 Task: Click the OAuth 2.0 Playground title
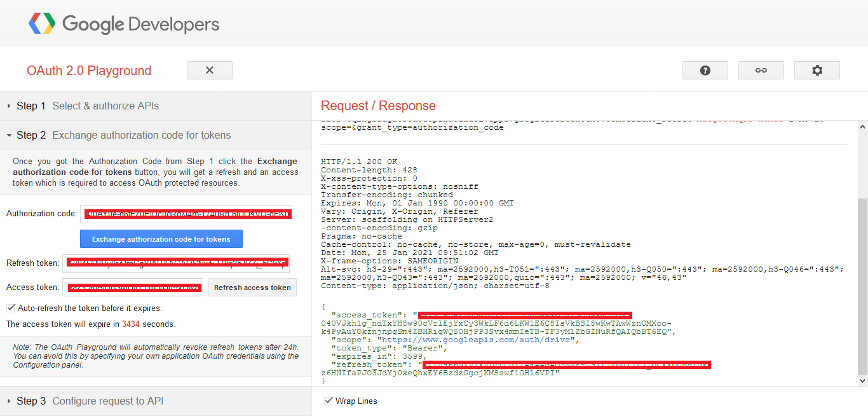(88, 70)
